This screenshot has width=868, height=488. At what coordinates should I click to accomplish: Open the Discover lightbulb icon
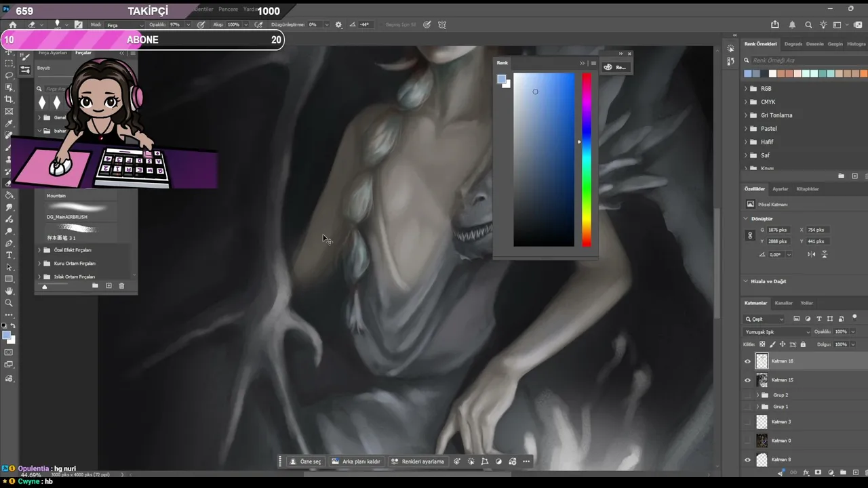(x=823, y=25)
